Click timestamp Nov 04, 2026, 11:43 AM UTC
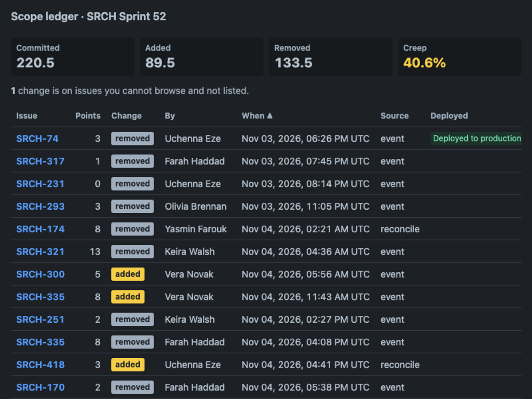 pos(305,297)
